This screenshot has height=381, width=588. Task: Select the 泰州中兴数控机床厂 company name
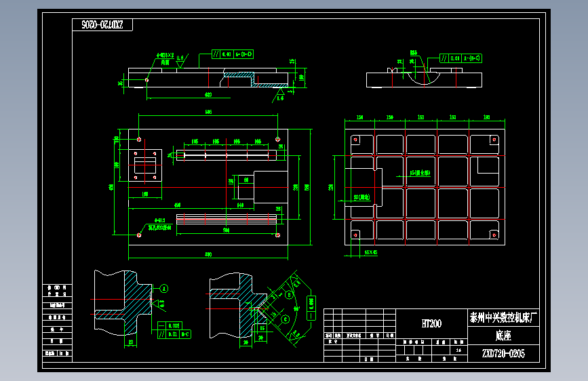coord(503,318)
